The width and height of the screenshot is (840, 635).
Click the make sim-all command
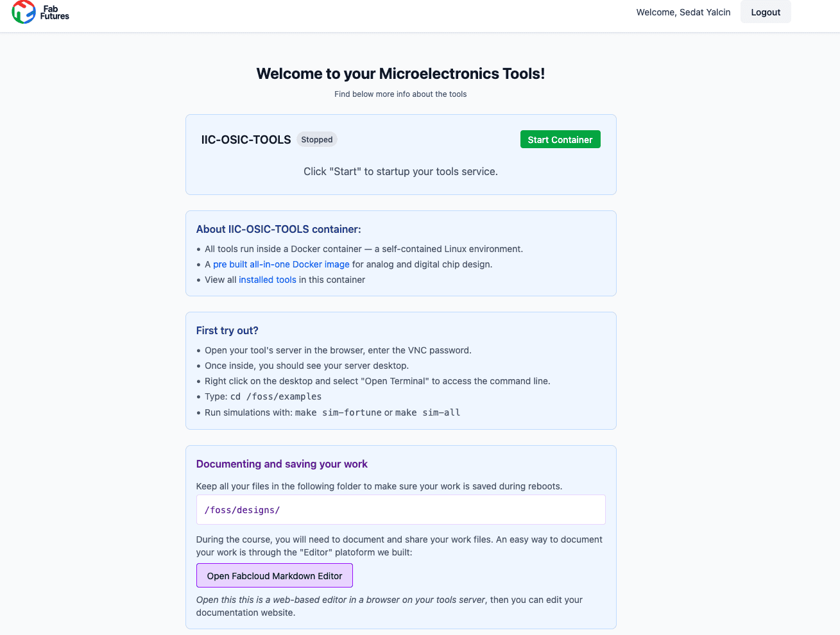(x=427, y=412)
